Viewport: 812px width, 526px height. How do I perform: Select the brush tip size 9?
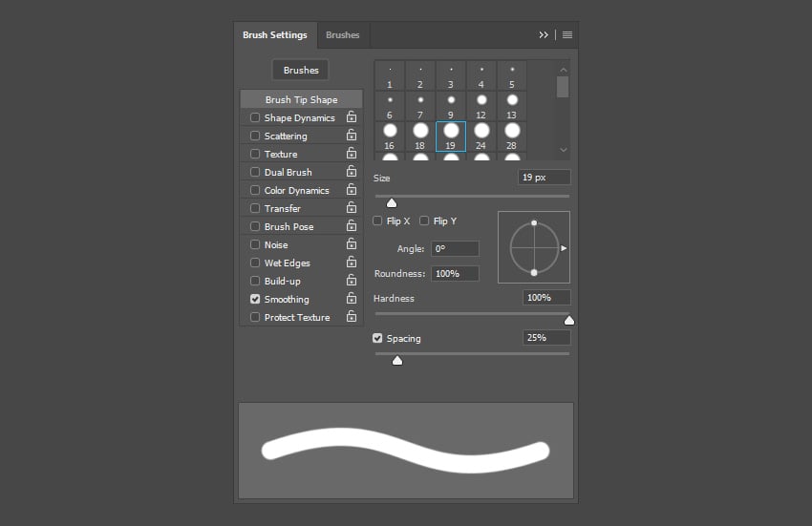tap(451, 107)
